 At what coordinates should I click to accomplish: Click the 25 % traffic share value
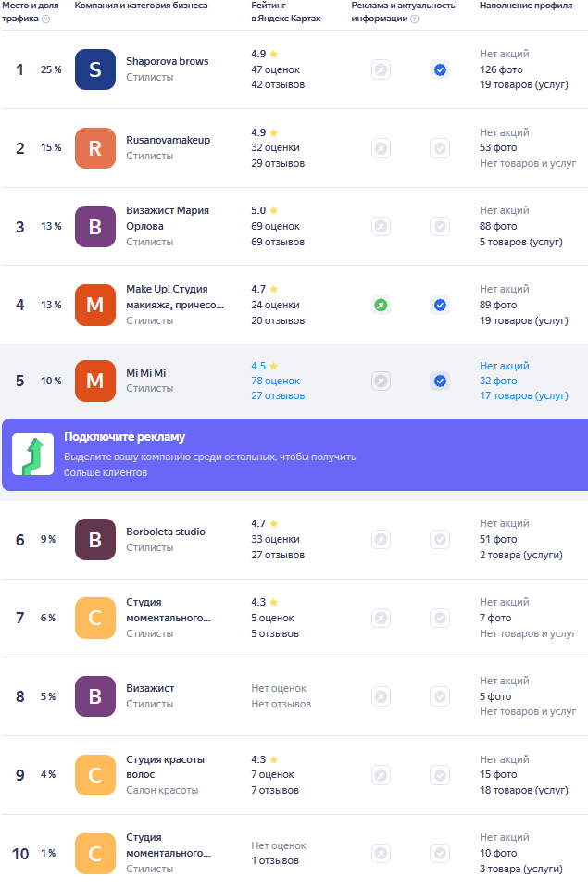[x=51, y=69]
